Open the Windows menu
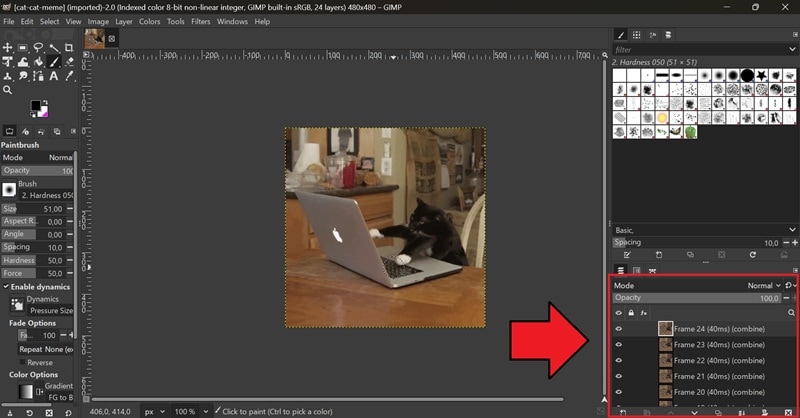Viewport: 800px width, 418px height. pyautogui.click(x=232, y=21)
